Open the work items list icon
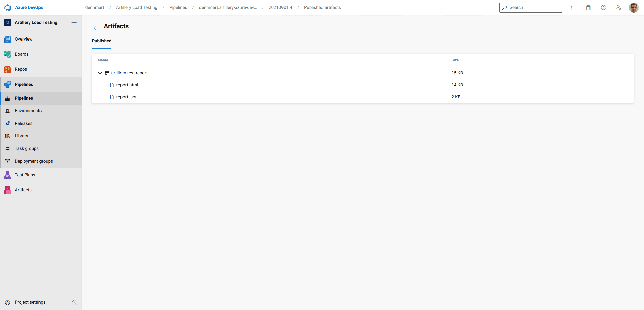The width and height of the screenshot is (644, 310). coord(574,7)
